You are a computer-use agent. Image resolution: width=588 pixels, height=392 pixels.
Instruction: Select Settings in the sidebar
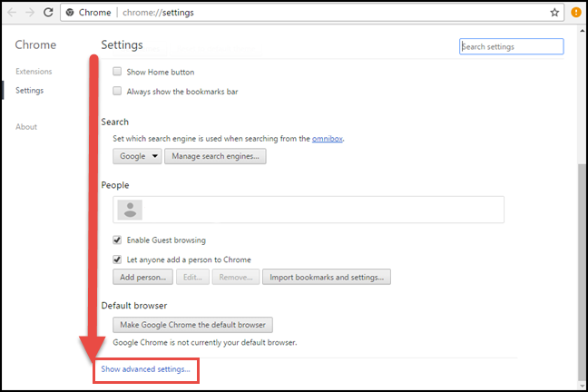[30, 91]
